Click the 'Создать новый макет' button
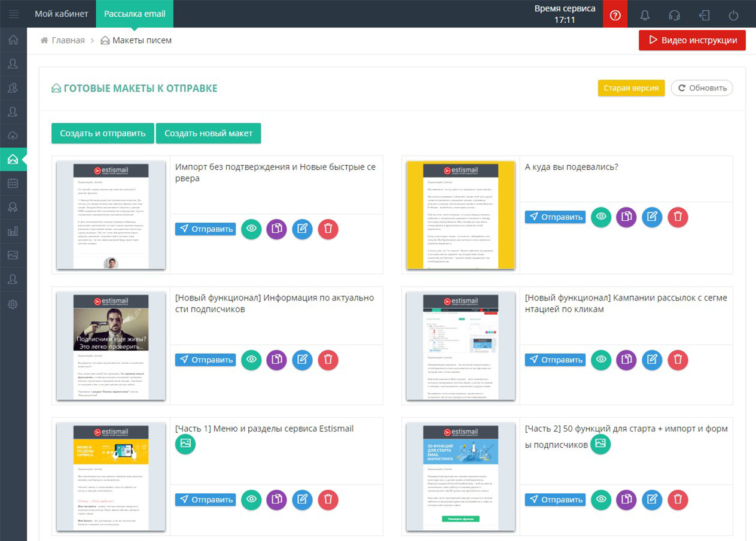Image resolution: width=756 pixels, height=541 pixels. click(208, 133)
